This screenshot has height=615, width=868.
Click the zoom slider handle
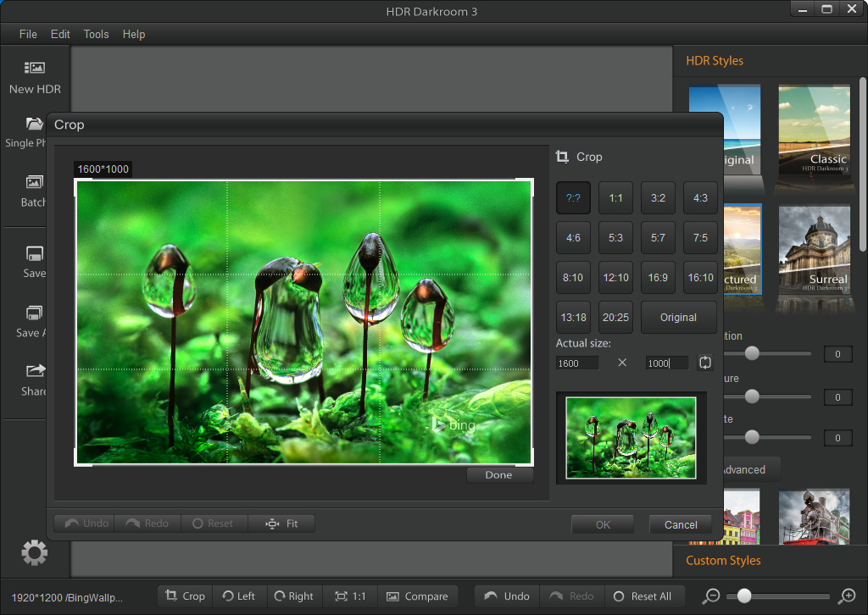click(744, 596)
